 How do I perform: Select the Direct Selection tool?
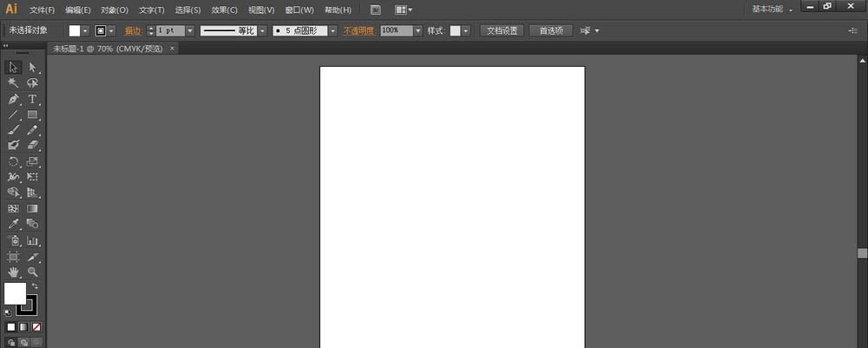coord(33,68)
